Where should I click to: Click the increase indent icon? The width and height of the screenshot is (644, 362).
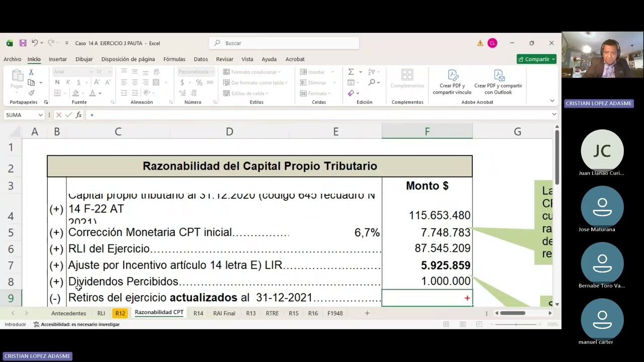[134, 93]
